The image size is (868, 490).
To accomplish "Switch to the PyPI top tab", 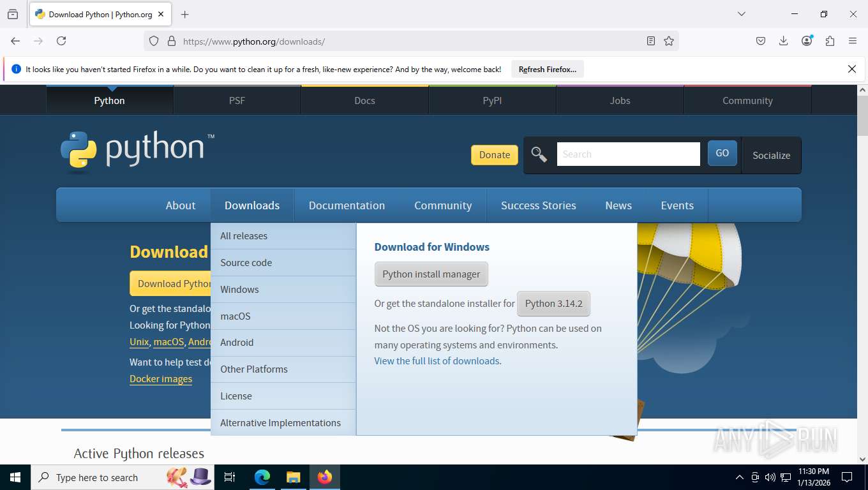I will (x=492, y=100).
